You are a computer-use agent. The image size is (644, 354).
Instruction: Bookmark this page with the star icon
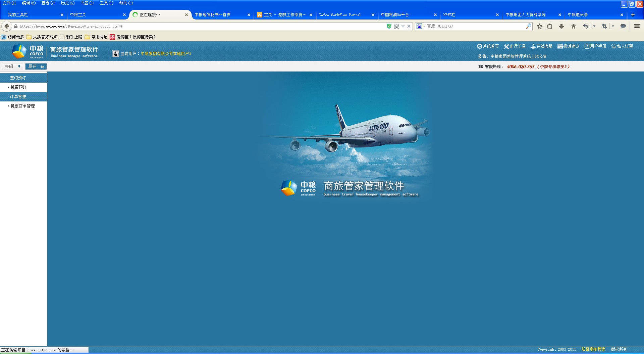point(540,26)
